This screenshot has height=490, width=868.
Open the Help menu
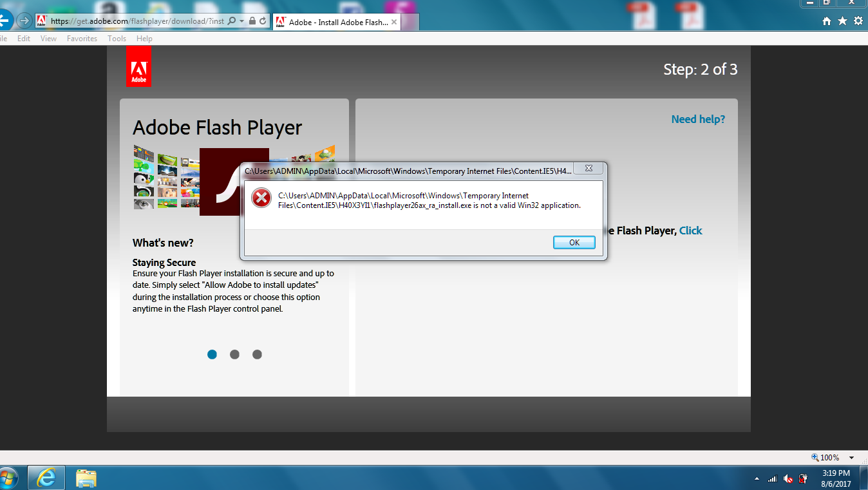coord(144,39)
